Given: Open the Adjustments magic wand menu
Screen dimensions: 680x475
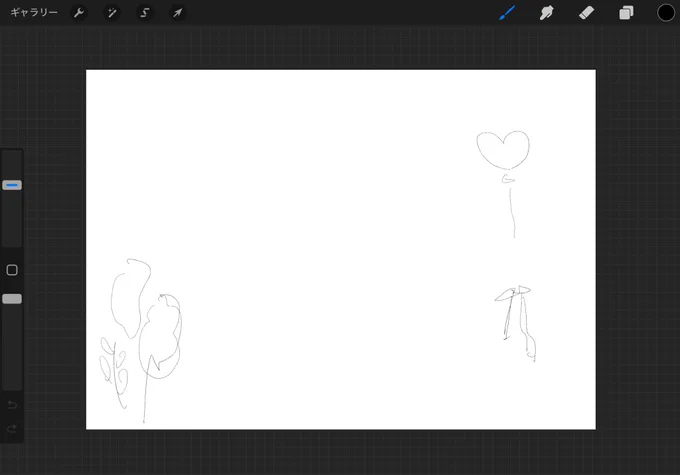Looking at the screenshot, I should coord(111,13).
